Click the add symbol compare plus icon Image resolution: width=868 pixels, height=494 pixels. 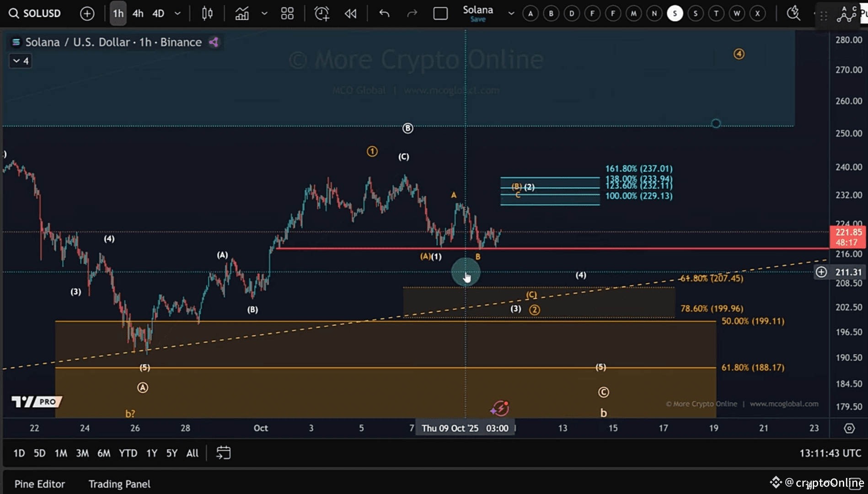click(x=87, y=14)
